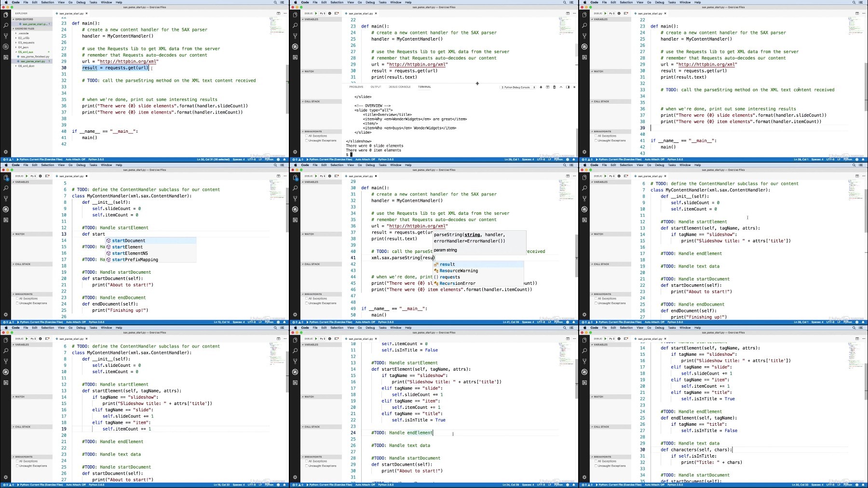Switch to the DEBUG CONSOLE panel tab
The height and width of the screenshot is (488, 868).
(399, 87)
